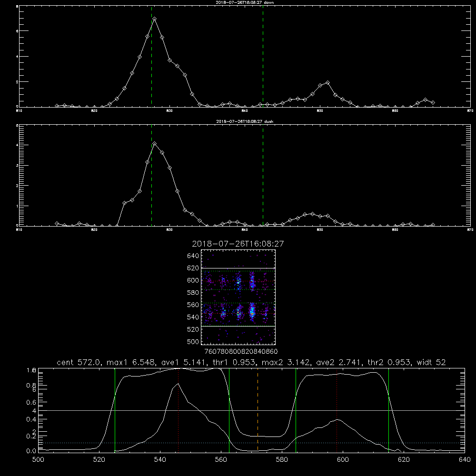Click the '580' label on bottom plot's horizontal axis
Image resolution: width=476 pixels, height=476 pixels.
pyautogui.click(x=282, y=460)
